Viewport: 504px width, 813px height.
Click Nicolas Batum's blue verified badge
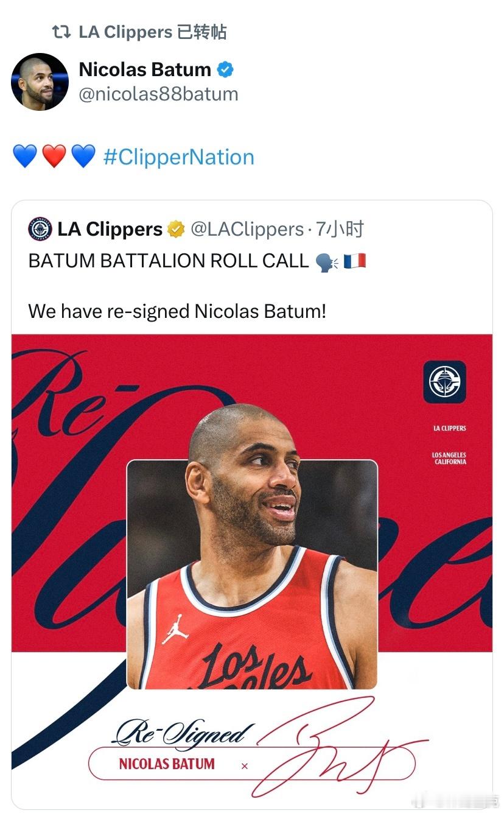(225, 69)
